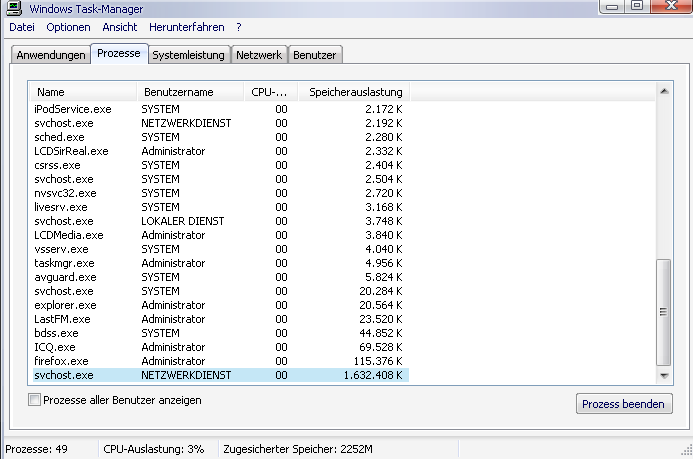Select svchost.exe using 20.284 K

pyautogui.click(x=221, y=291)
